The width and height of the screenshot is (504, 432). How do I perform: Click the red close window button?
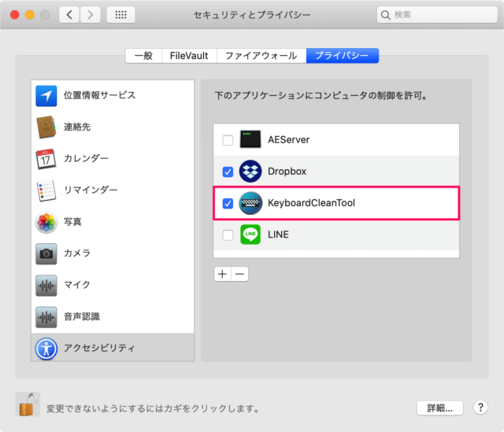[15, 15]
